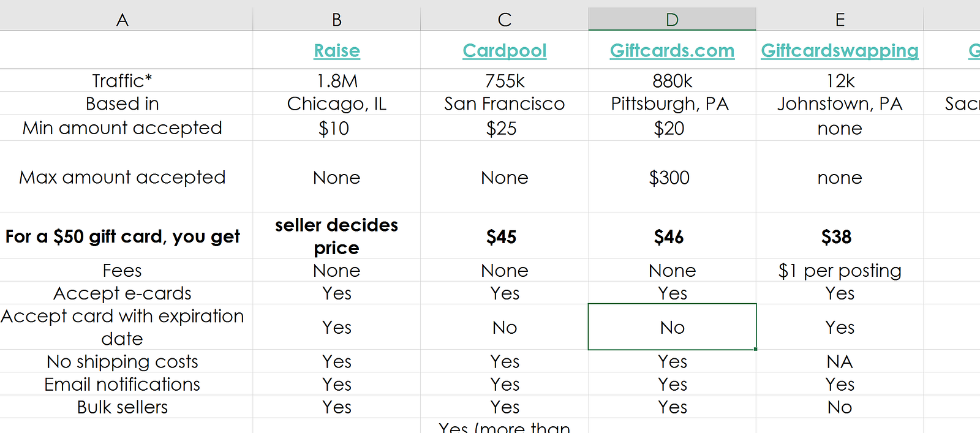Select the 'Bulk sellers' row label

[x=123, y=407]
